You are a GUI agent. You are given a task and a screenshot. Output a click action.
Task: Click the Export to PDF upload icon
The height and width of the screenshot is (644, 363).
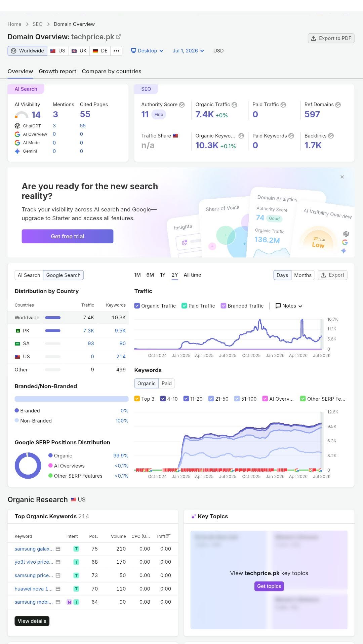(313, 38)
